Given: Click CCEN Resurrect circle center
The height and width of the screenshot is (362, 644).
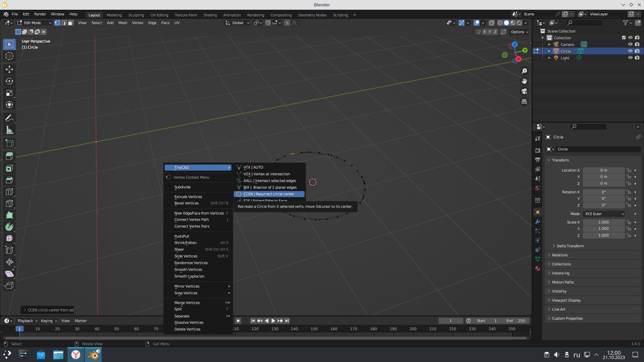Looking at the screenshot, I should tap(269, 194).
